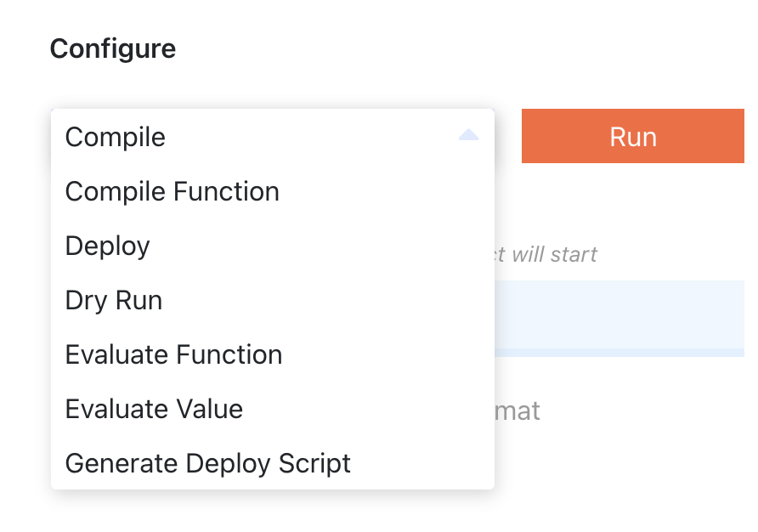The image size is (758, 532).
Task: Close the command list via the caret icon
Action: click(468, 136)
